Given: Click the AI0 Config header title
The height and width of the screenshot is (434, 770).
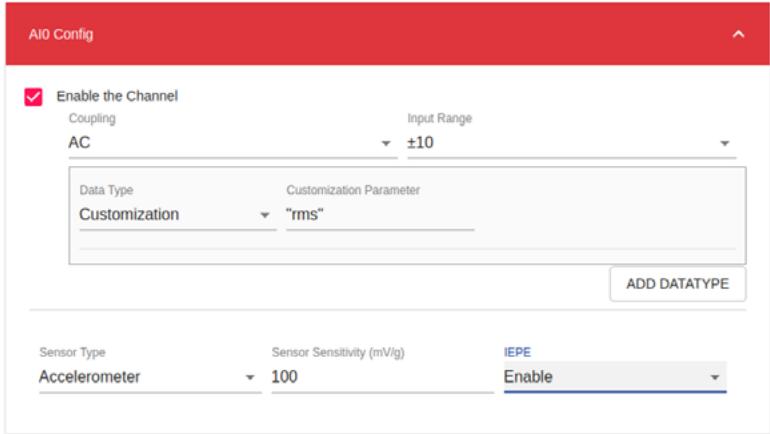Looking at the screenshot, I should point(61,34).
